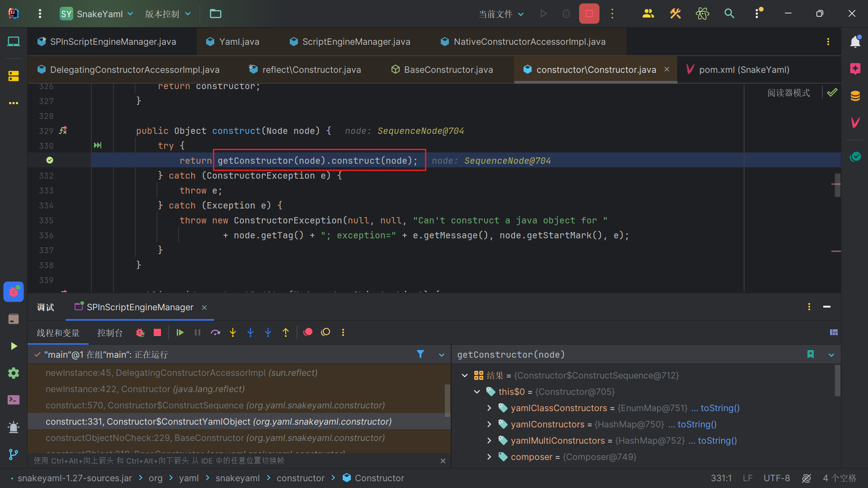Click toString() link for yamlMultiConstructors

[x=717, y=441]
